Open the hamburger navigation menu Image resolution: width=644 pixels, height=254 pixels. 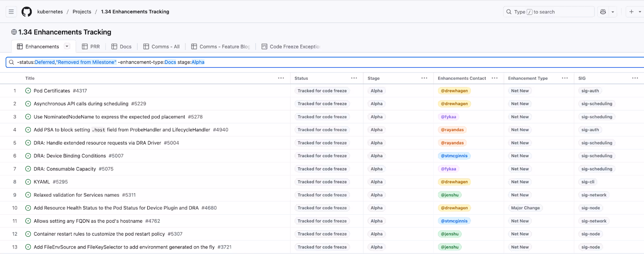click(x=11, y=12)
